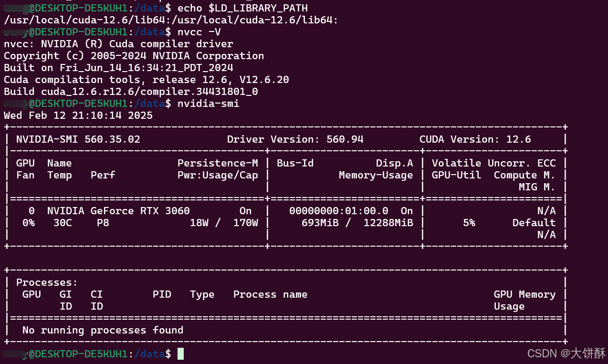Click GPU name 'NVIDIA GeForce RTX 3060'

pyautogui.click(x=118, y=211)
